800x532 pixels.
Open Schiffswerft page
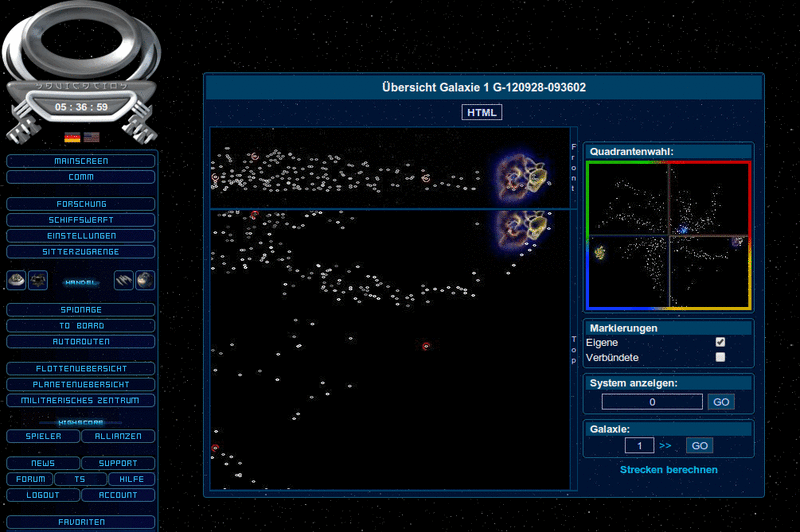81,220
